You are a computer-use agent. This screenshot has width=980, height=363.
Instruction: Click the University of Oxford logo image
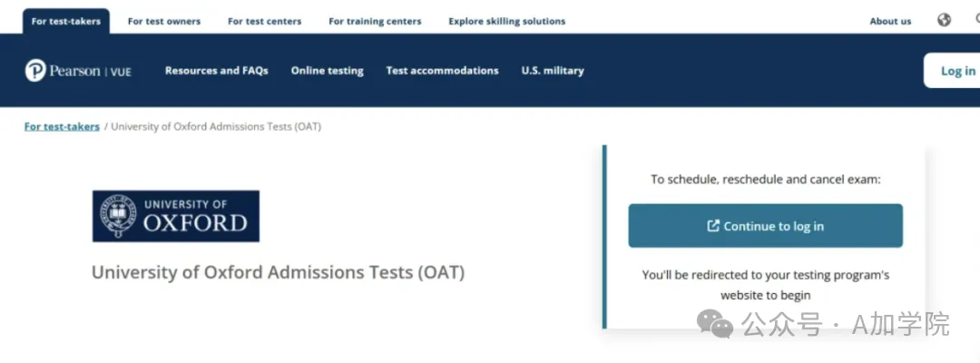176,216
